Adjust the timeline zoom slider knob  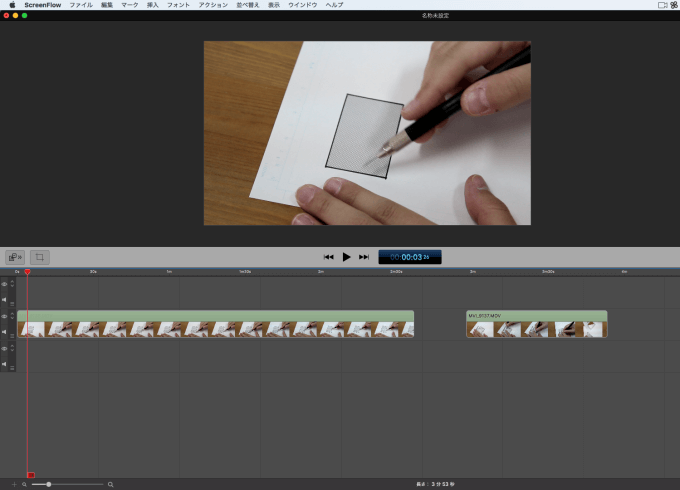[x=49, y=484]
